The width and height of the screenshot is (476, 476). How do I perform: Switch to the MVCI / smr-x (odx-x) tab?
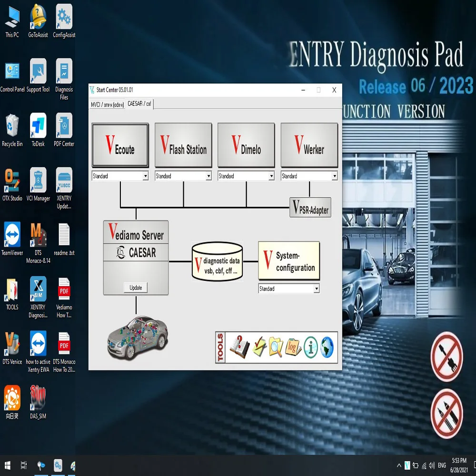[x=108, y=105]
